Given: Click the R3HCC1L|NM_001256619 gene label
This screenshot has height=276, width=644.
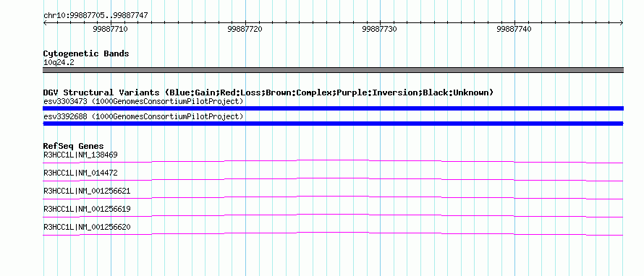Looking at the screenshot, I should (x=87, y=209).
